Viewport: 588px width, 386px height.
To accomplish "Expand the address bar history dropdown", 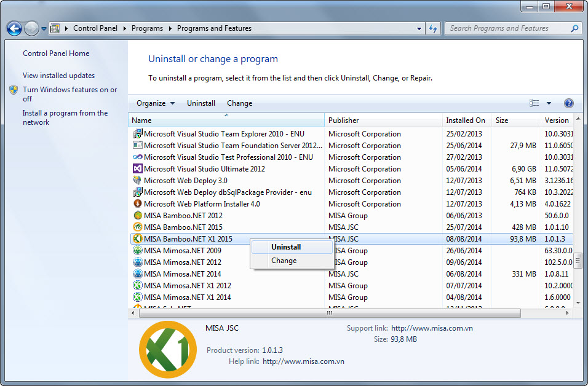I will [x=419, y=28].
